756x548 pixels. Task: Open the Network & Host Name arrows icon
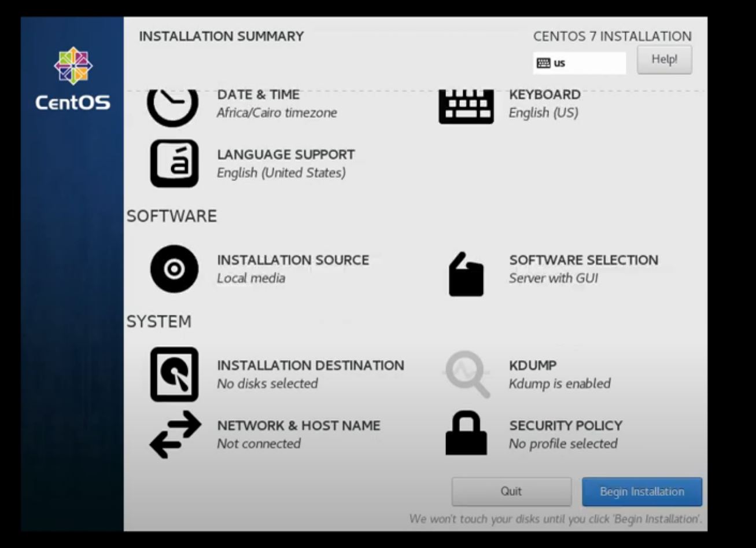click(x=175, y=435)
